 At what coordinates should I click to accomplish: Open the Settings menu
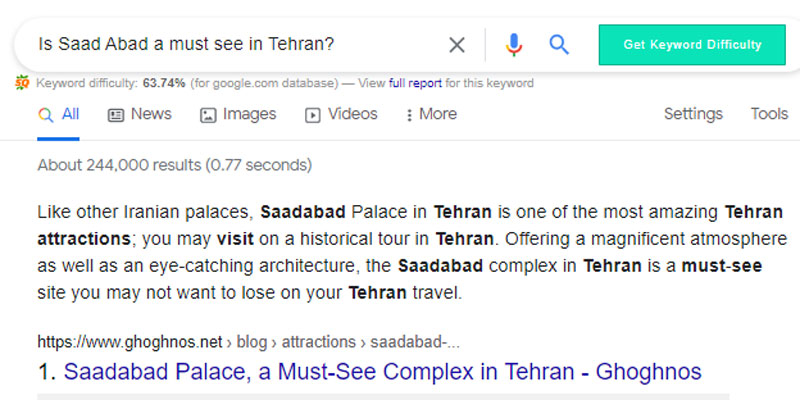693,114
